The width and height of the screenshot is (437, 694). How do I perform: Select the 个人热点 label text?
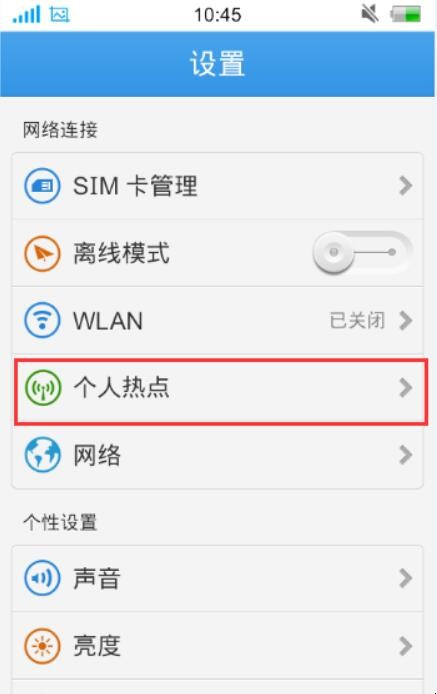click(x=121, y=388)
